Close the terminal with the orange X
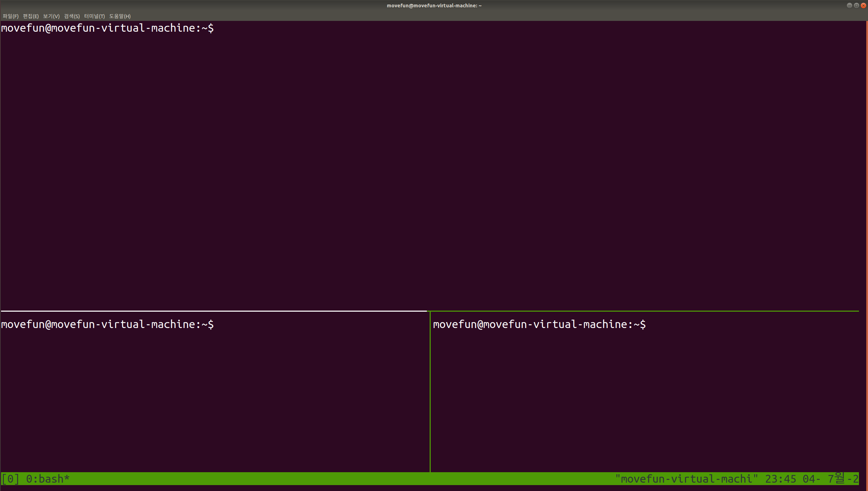Viewport: 868px width, 491px height. coord(863,5)
